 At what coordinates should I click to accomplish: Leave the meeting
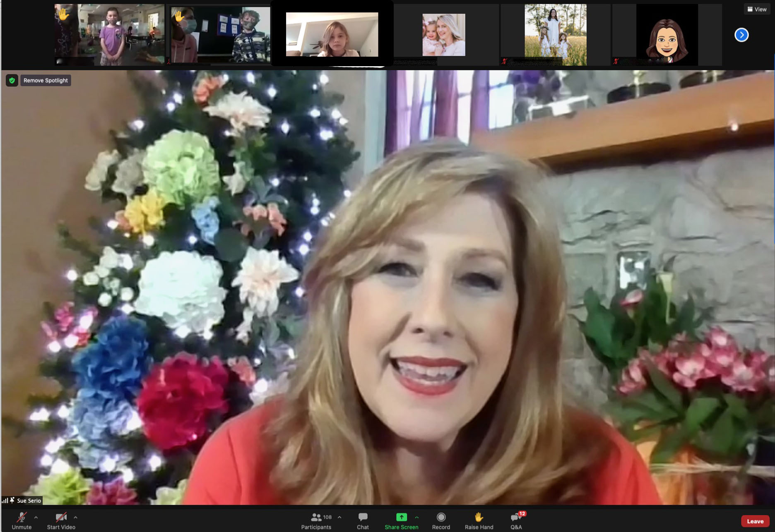pos(755,521)
